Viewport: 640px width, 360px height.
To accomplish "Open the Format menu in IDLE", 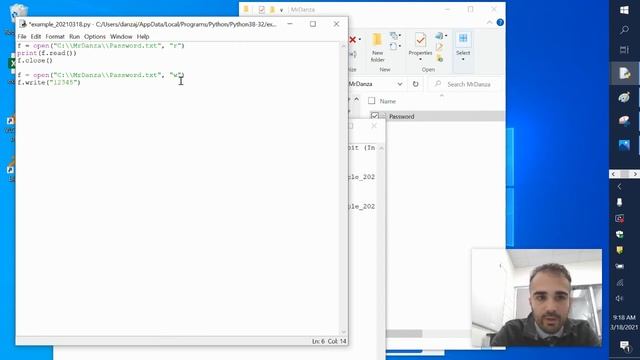I will [x=55, y=37].
